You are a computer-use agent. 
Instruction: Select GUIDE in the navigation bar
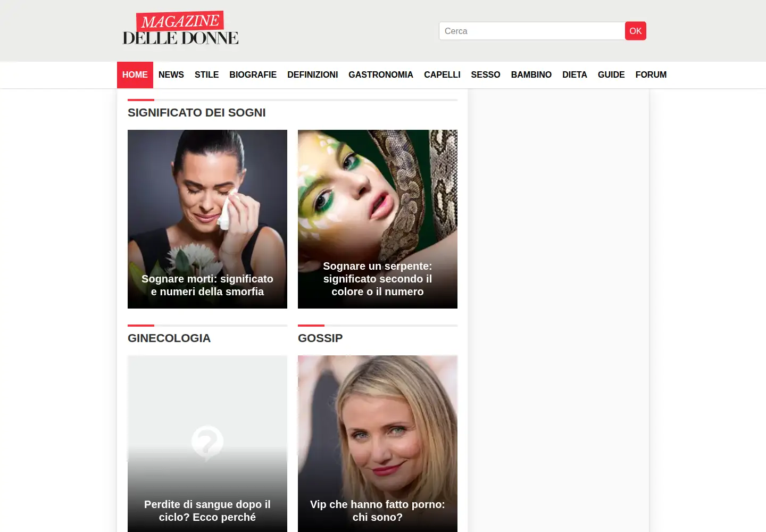tap(611, 75)
